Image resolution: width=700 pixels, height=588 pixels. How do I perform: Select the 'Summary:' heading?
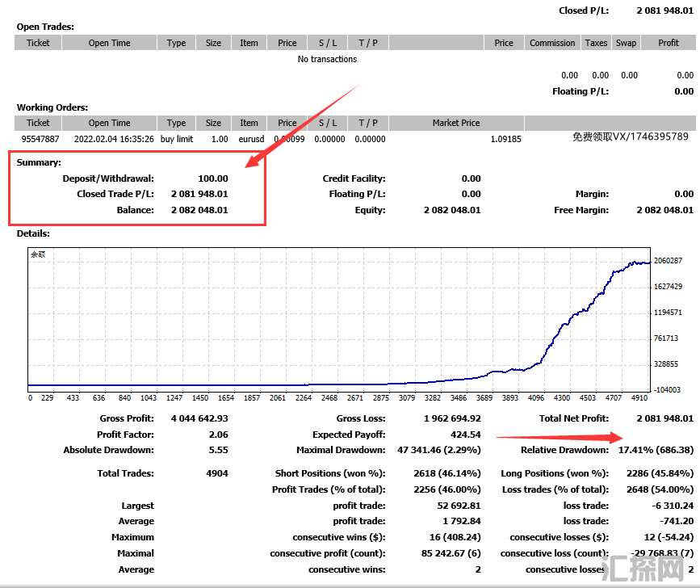(x=39, y=162)
